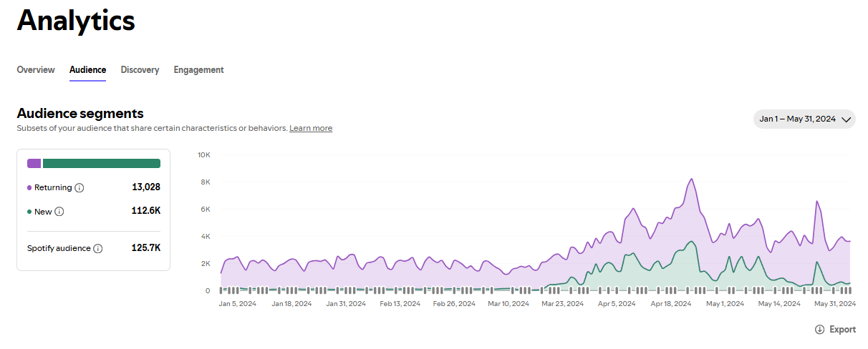This screenshot has height=349, width=868.
Task: Click the info icon next to New
Action: (x=59, y=212)
